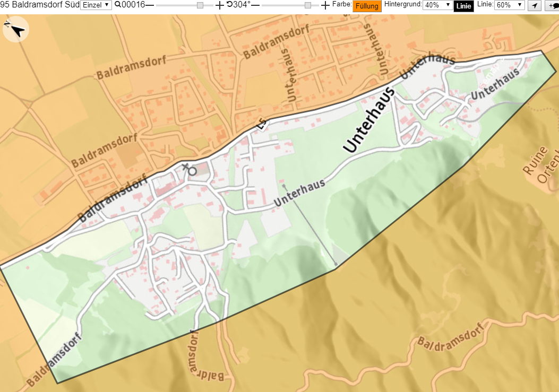Image resolution: width=559 pixels, height=392 pixels.
Task: Increase rotation with the plus icon
Action: tap(325, 5)
